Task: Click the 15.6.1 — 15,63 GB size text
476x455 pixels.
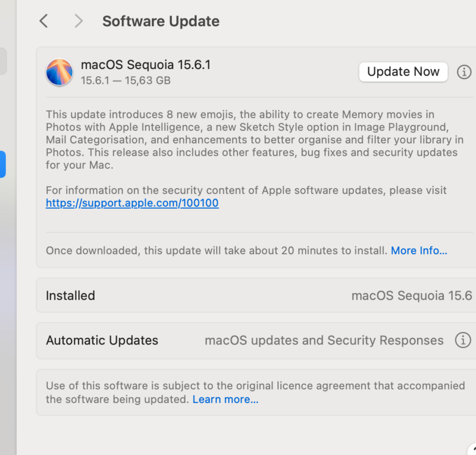Action: [x=126, y=80]
